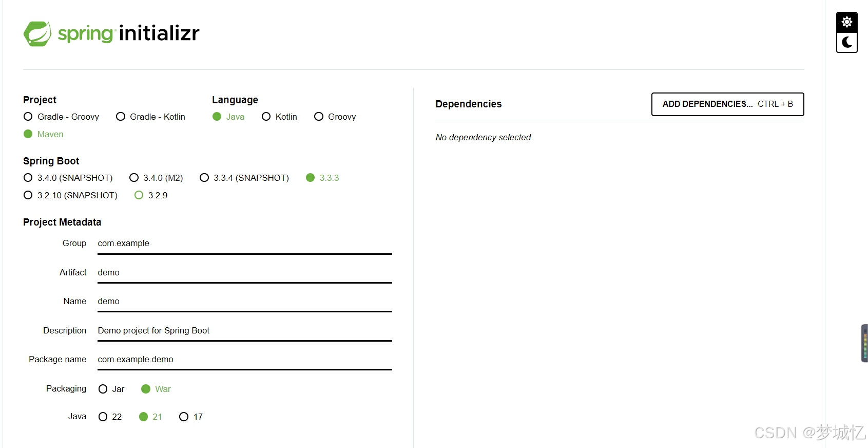Edit the Package name field
This screenshot has height=448, width=868.
[x=245, y=360]
